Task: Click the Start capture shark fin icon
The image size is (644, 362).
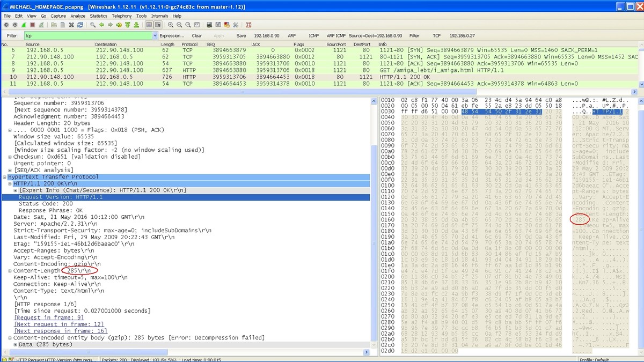Action: [x=23, y=25]
